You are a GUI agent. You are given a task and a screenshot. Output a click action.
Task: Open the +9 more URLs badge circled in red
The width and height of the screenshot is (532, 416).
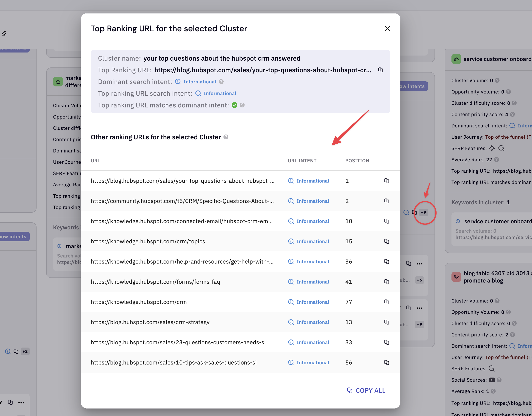(x=423, y=212)
